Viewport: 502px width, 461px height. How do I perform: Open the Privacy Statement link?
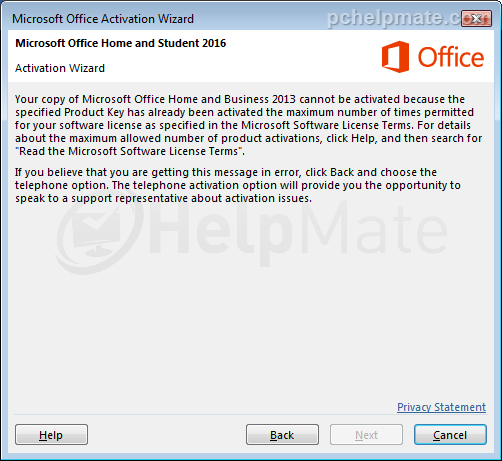click(x=441, y=407)
